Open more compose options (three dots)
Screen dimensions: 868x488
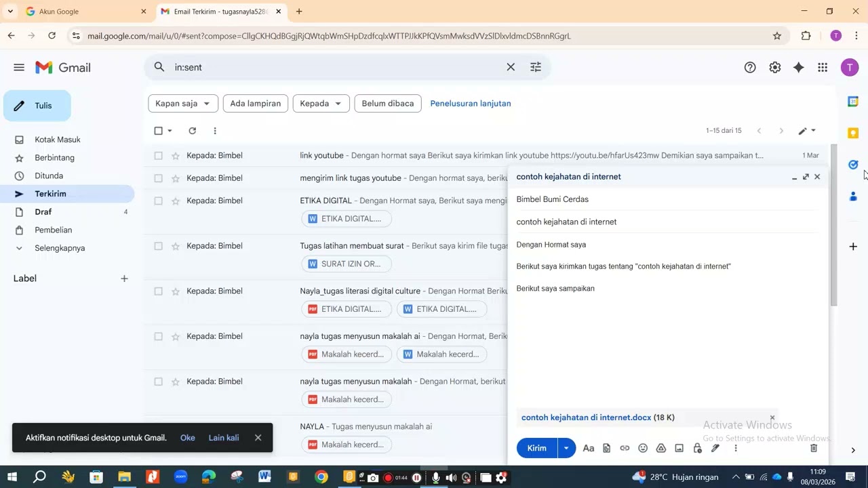(736, 448)
